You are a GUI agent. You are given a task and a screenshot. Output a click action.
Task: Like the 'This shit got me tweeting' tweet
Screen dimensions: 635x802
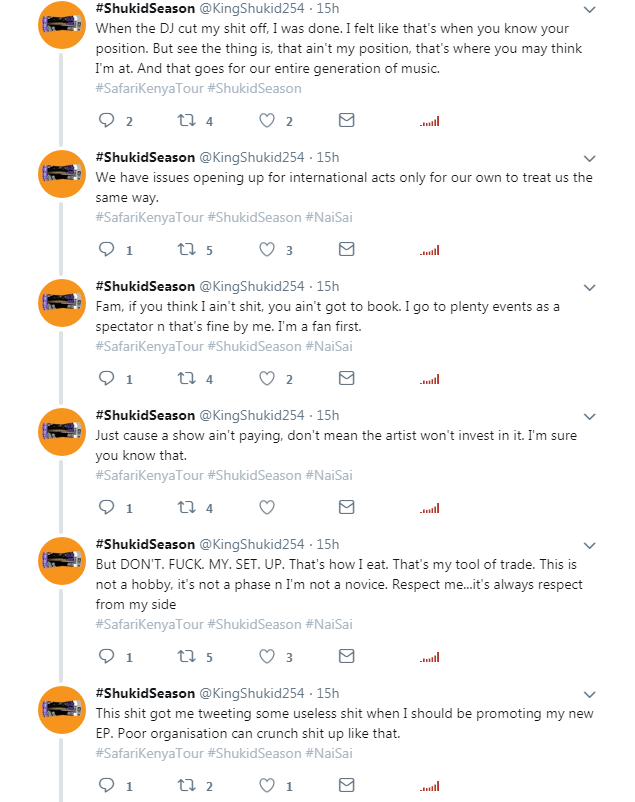(267, 785)
